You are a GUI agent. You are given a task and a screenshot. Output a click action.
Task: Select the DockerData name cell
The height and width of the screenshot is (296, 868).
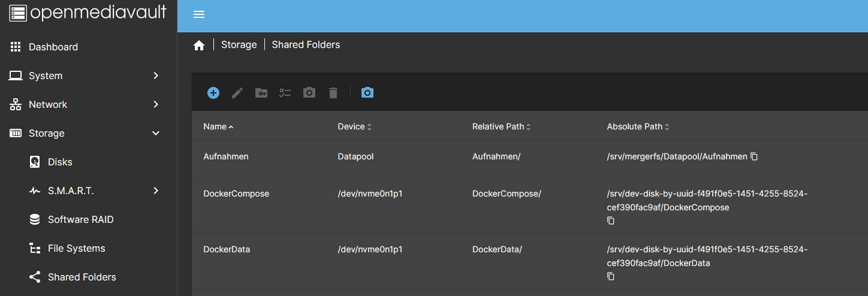click(227, 249)
